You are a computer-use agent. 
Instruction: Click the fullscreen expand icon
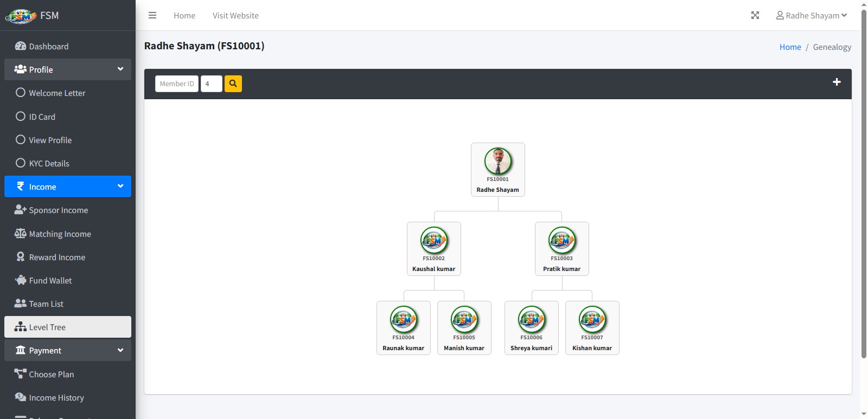(755, 16)
